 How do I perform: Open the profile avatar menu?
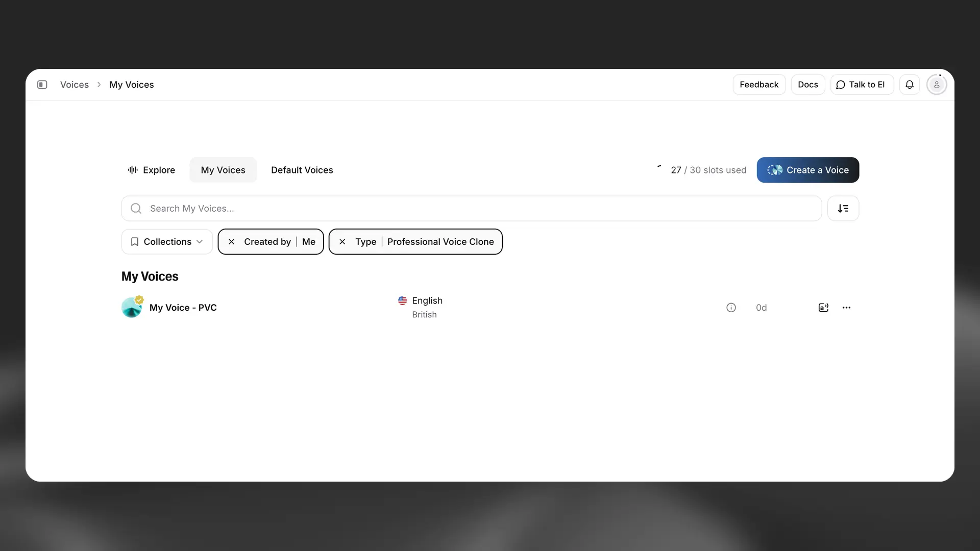coord(937,84)
